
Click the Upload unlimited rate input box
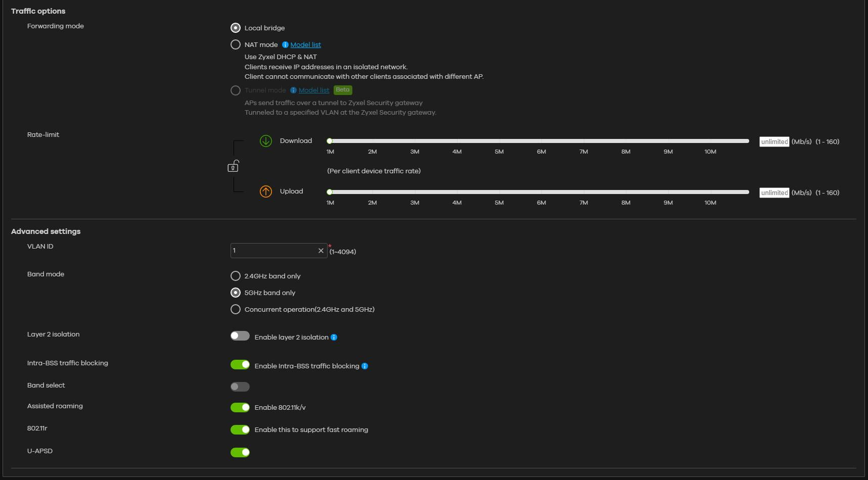click(774, 193)
